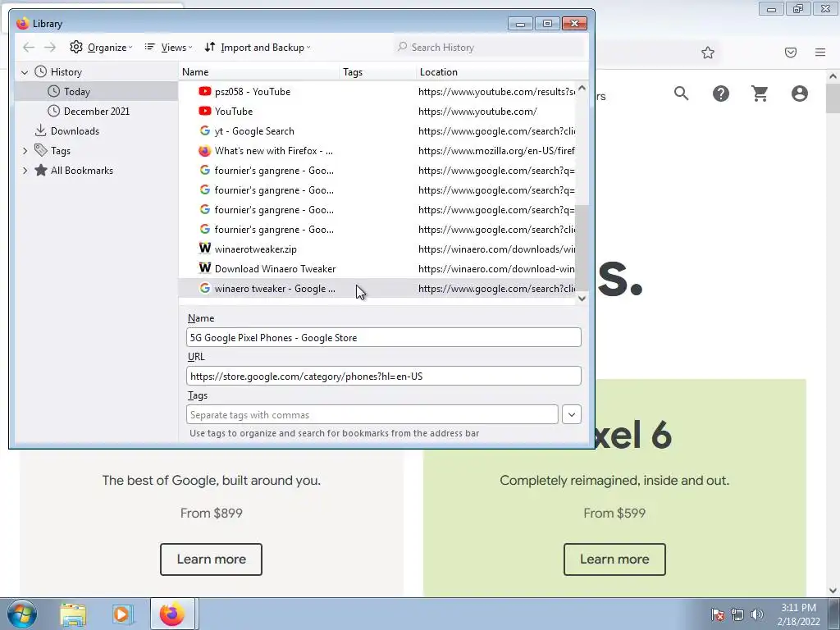Click Learn more under From $599
Image resolution: width=840 pixels, height=630 pixels.
click(x=614, y=559)
